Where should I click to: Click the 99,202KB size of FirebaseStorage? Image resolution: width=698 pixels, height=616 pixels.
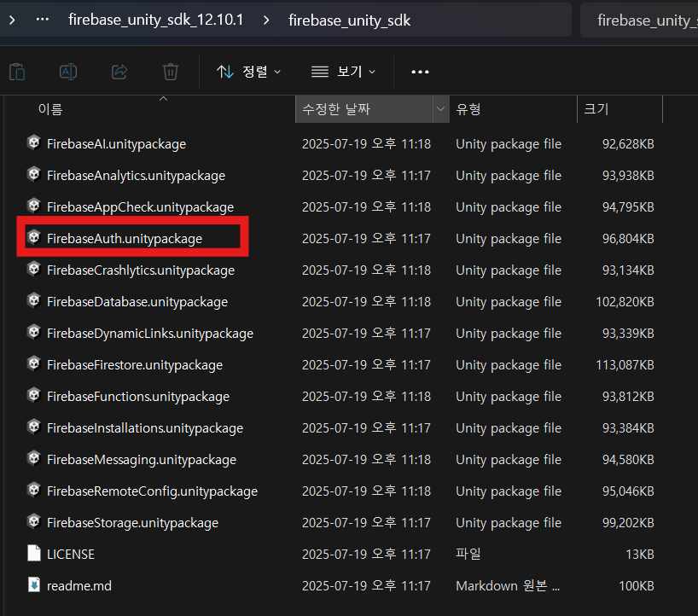pos(628,523)
